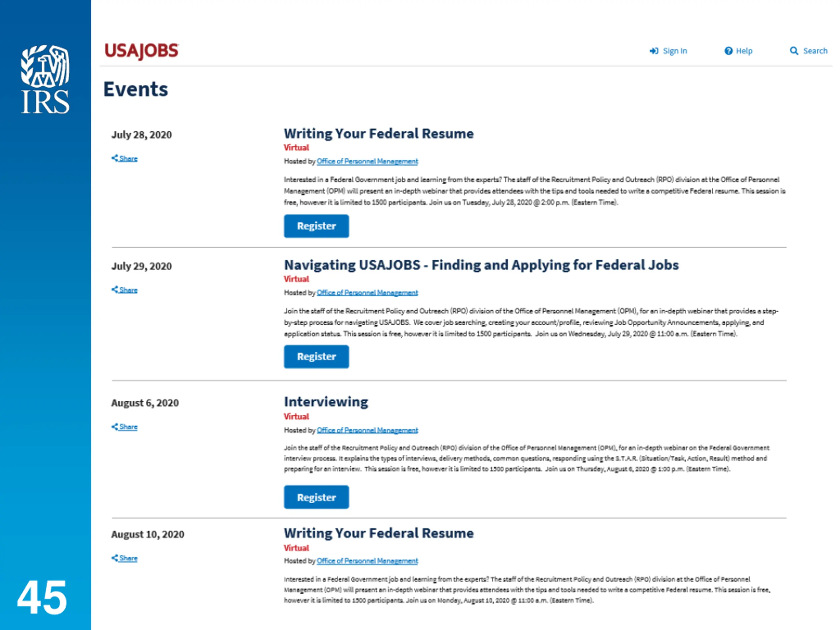
Task: Register for the Interviewing webinar
Action: click(x=316, y=497)
